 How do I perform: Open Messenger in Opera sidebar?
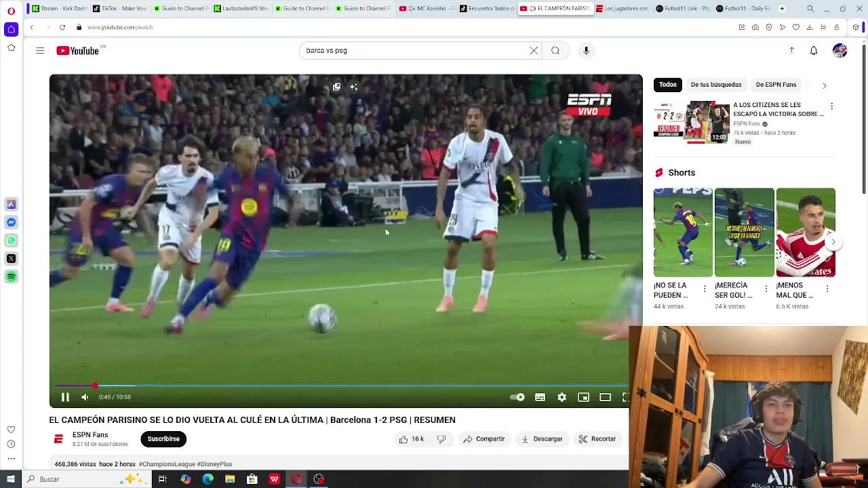click(x=11, y=222)
